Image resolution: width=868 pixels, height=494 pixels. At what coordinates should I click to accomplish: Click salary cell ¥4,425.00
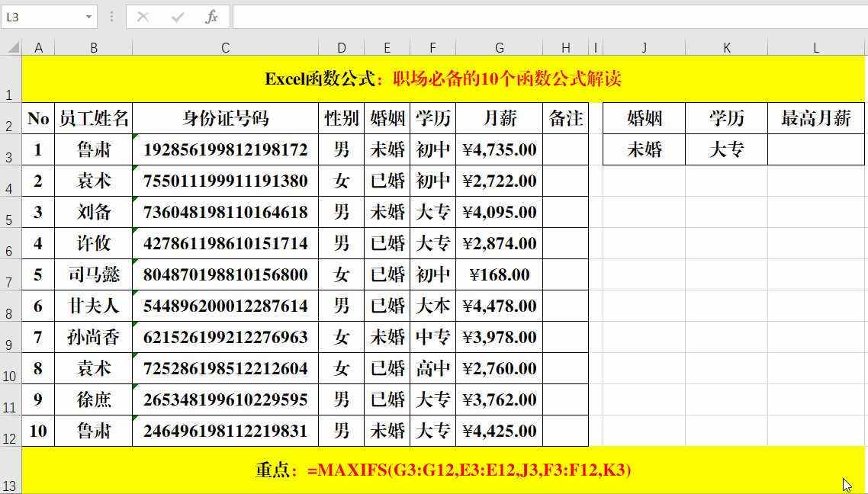point(500,431)
